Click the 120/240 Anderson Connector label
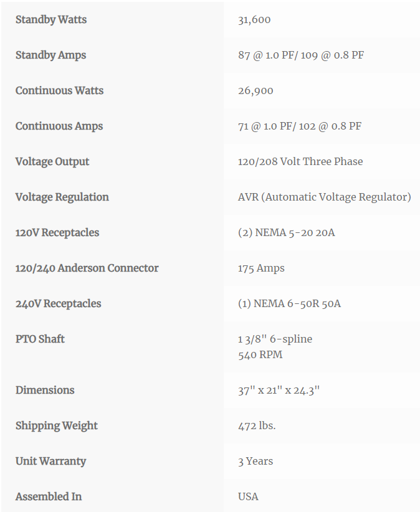420x512 pixels. (x=87, y=268)
